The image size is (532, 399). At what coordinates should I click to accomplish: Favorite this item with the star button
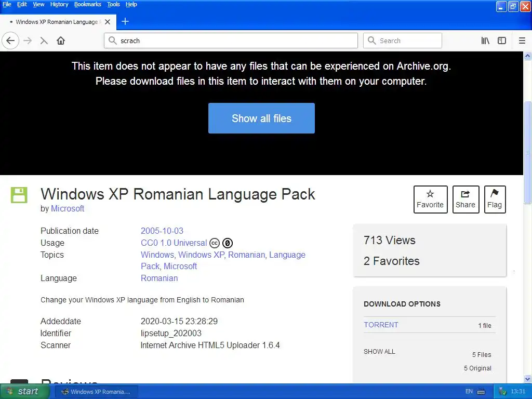click(430, 199)
